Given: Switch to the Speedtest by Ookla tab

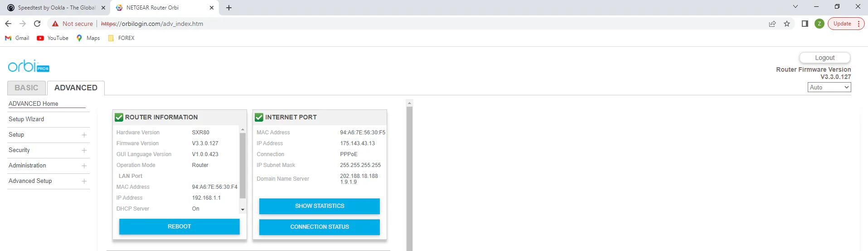Looking at the screenshot, I should [54, 8].
